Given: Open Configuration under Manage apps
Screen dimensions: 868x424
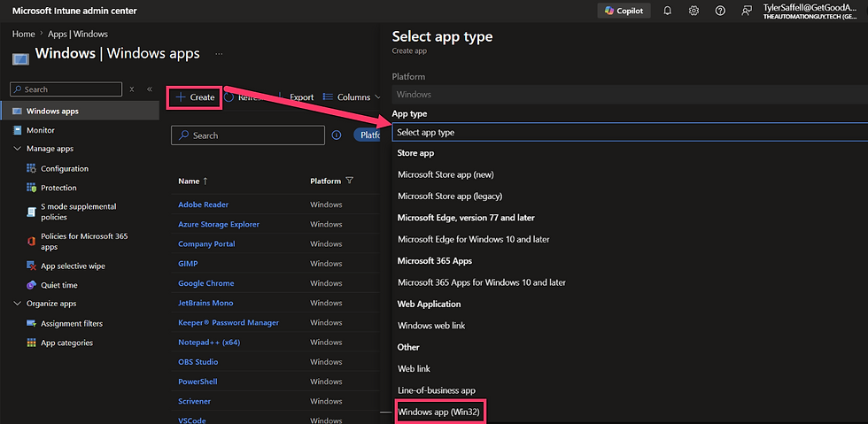Looking at the screenshot, I should (64, 169).
